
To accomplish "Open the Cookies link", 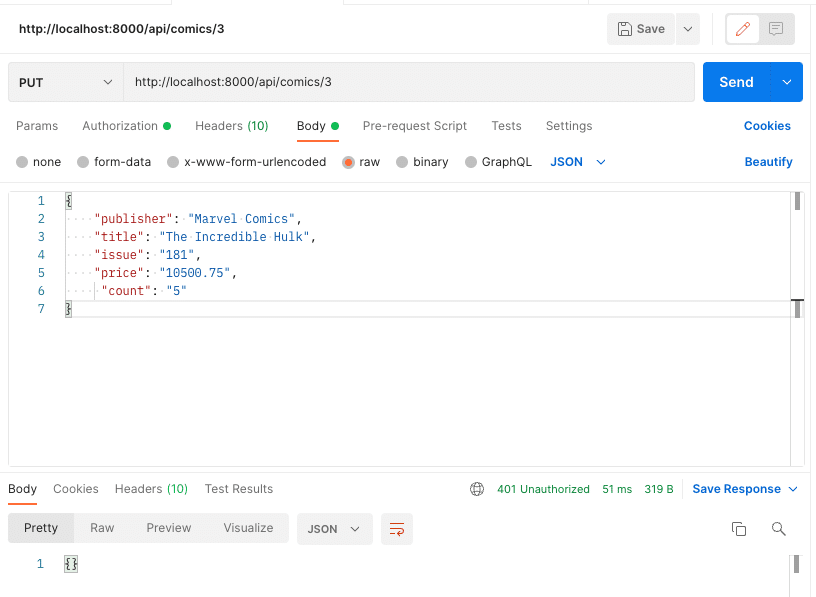I will [x=767, y=126].
